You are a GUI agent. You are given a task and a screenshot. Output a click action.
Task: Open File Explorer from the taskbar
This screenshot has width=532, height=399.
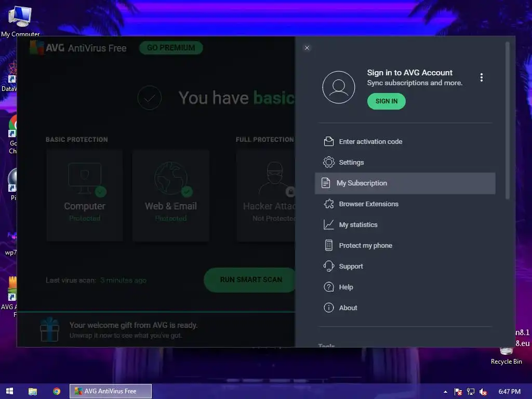pyautogui.click(x=33, y=391)
